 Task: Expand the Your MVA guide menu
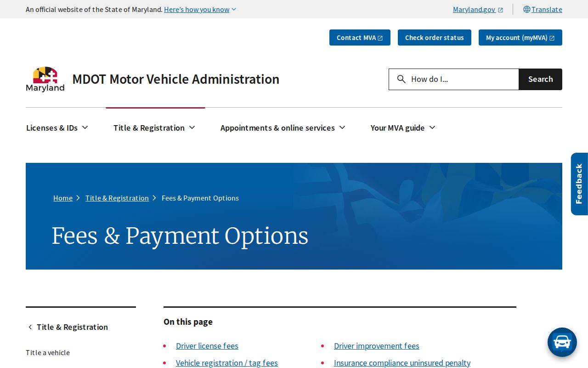[x=402, y=128]
